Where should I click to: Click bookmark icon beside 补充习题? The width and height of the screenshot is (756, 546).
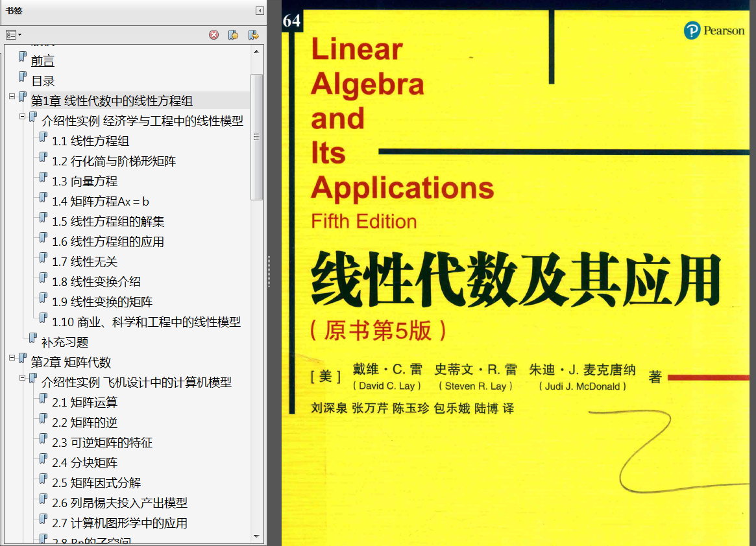[33, 338]
